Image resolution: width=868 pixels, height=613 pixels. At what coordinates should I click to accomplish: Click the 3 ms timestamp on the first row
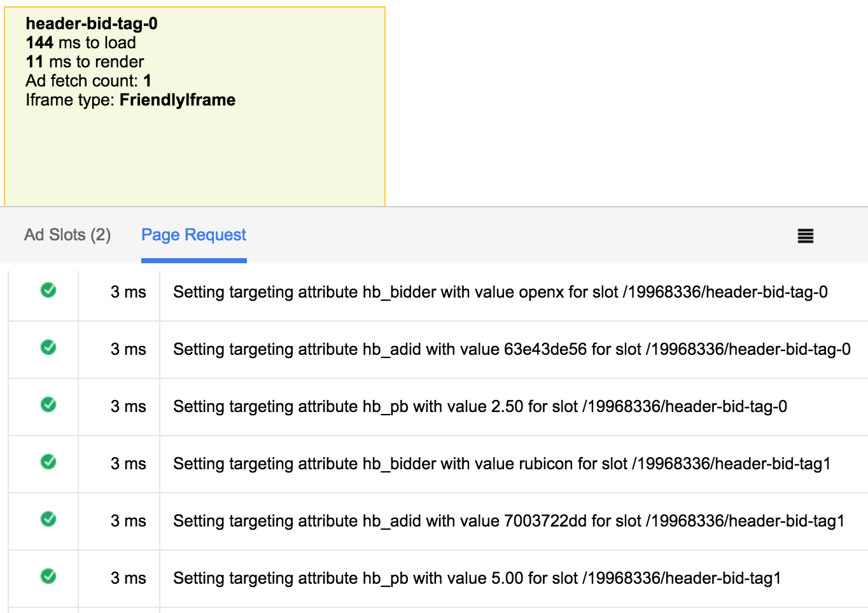click(x=127, y=291)
